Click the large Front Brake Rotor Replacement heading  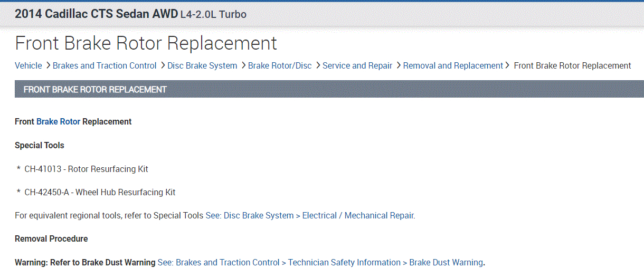point(146,43)
